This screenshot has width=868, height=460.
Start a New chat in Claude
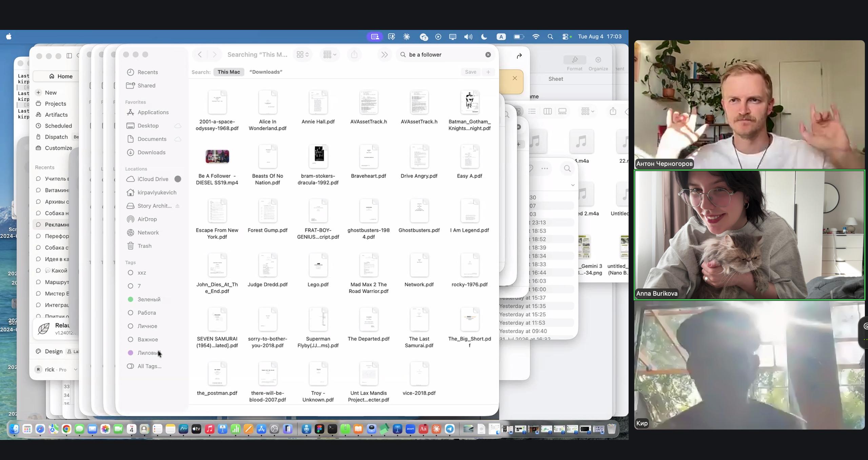tap(51, 93)
